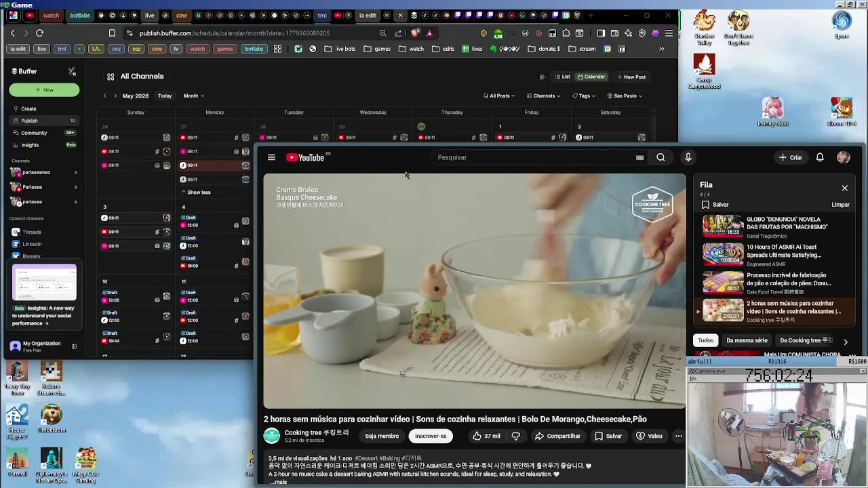Launch Timberborn desktop icon
This screenshot has width=868, height=488.
[x=52, y=418]
